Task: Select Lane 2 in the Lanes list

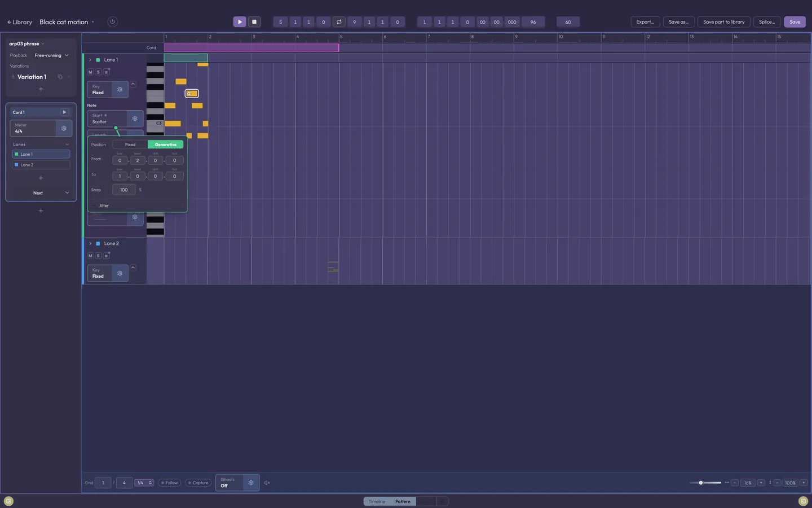Action: 41,165
